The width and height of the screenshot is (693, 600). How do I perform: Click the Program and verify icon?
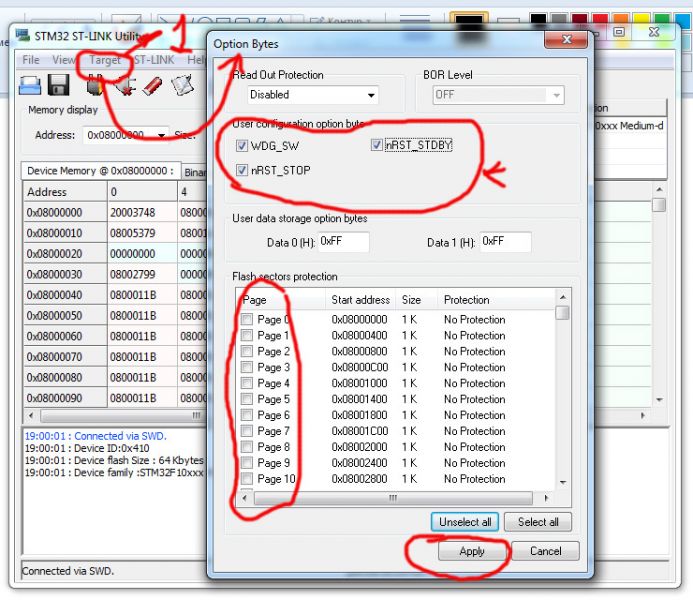pyautogui.click(x=183, y=85)
